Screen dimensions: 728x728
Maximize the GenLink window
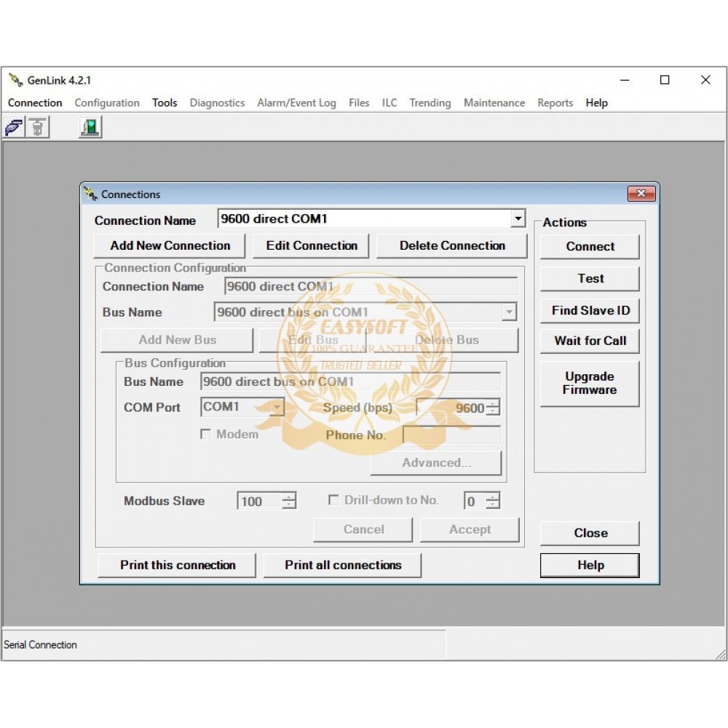(x=665, y=80)
